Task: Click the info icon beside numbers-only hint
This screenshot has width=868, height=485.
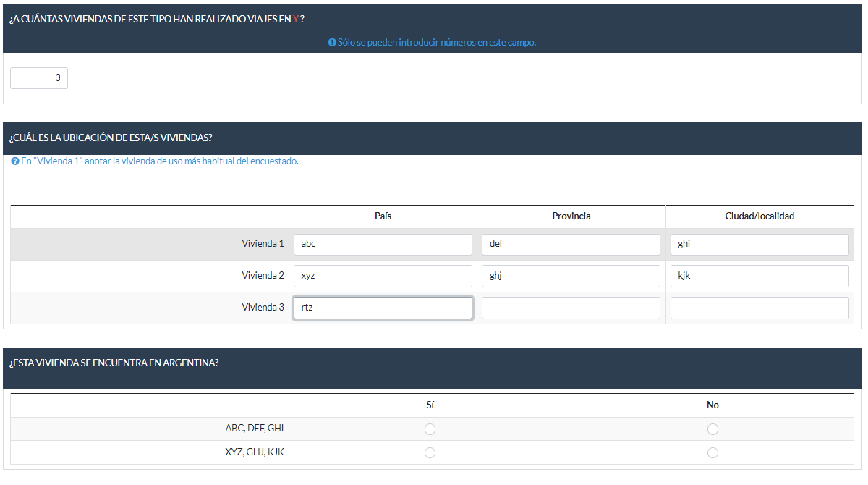Action: pos(332,43)
